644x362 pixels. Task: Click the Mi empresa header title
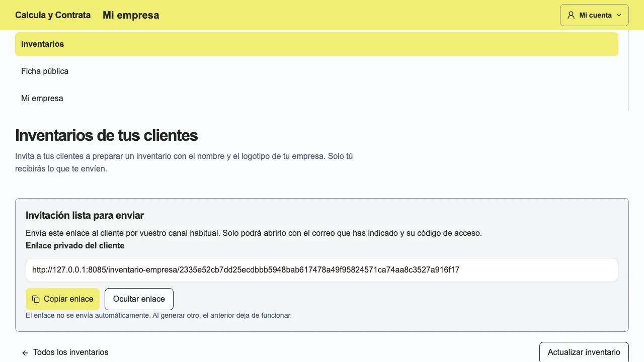click(131, 15)
